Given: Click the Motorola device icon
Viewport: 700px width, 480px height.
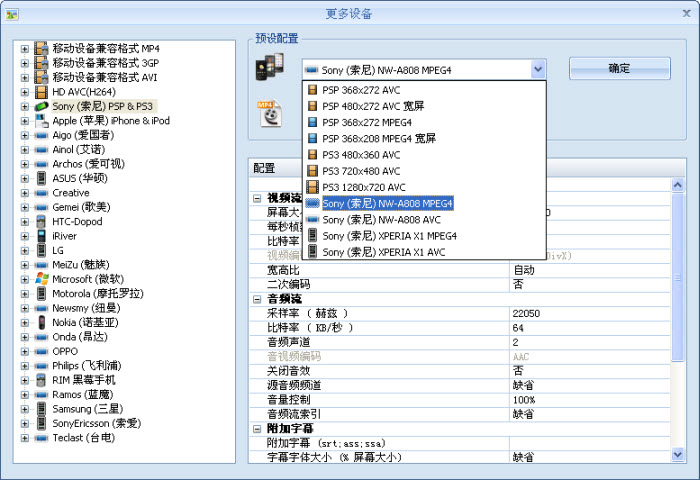Looking at the screenshot, I should coord(41,294).
